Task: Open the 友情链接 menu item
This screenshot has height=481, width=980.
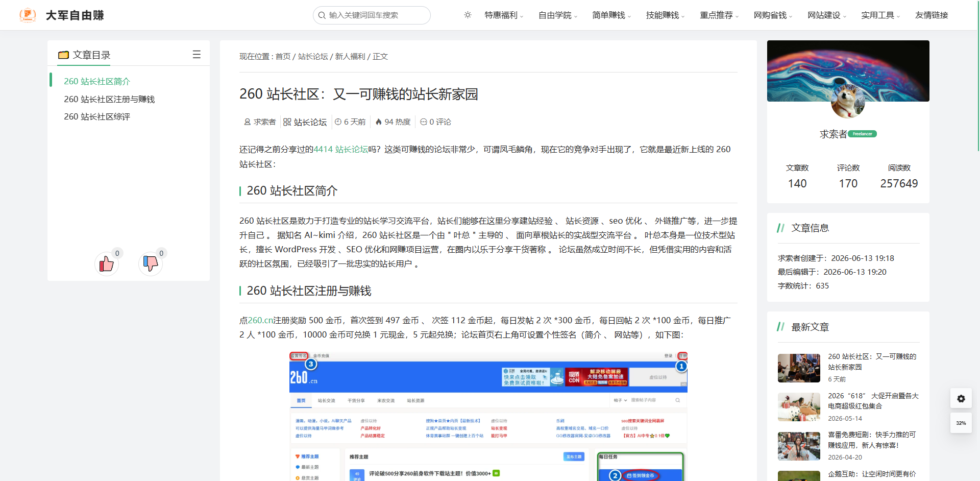Action: click(x=932, y=15)
